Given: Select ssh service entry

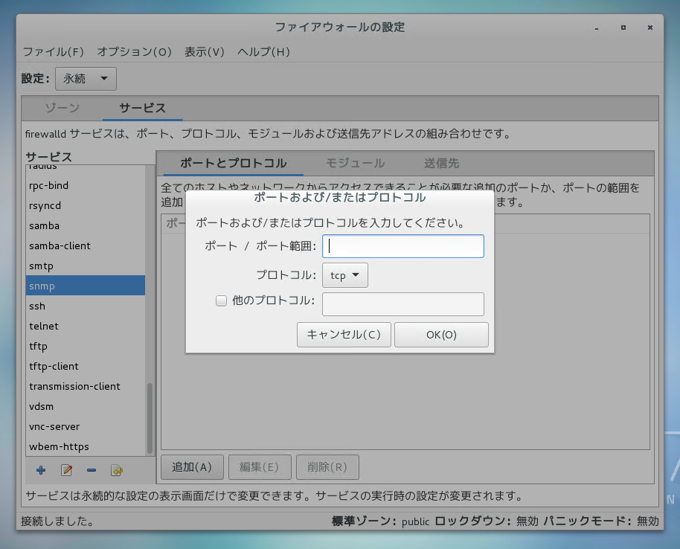Looking at the screenshot, I should pos(85,306).
